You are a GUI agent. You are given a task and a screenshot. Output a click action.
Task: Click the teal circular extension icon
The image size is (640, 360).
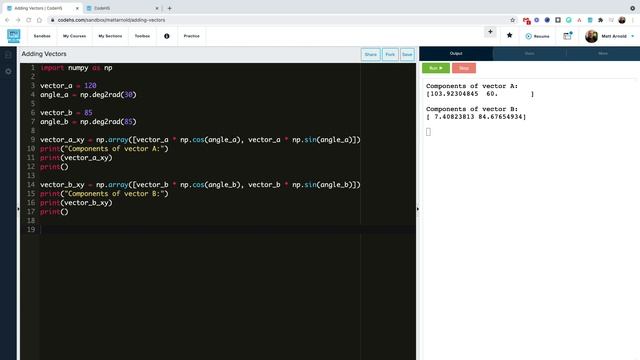coord(569,20)
